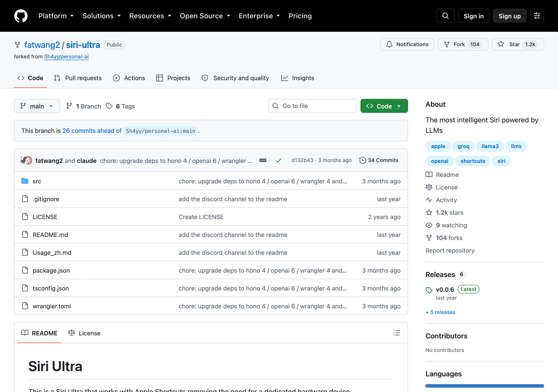Viewport: 558px width, 392px height.
Task: Click the src folder icon
Action: pyautogui.click(x=25, y=181)
